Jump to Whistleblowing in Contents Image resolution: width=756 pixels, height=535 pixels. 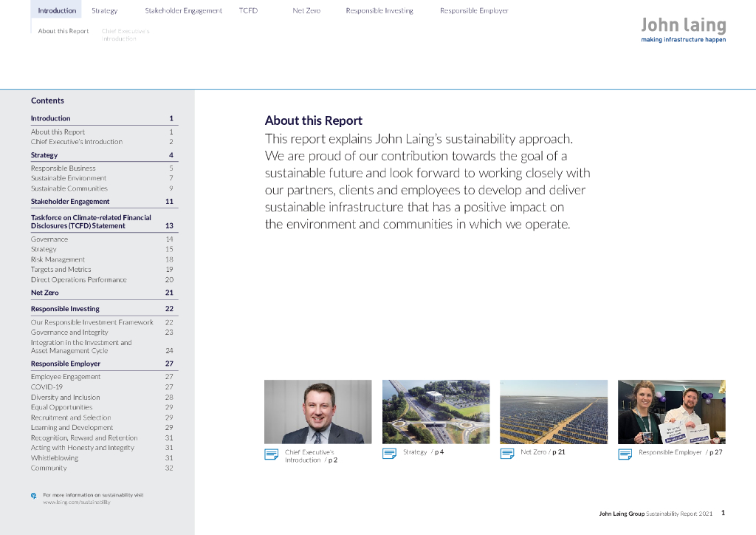point(102,458)
